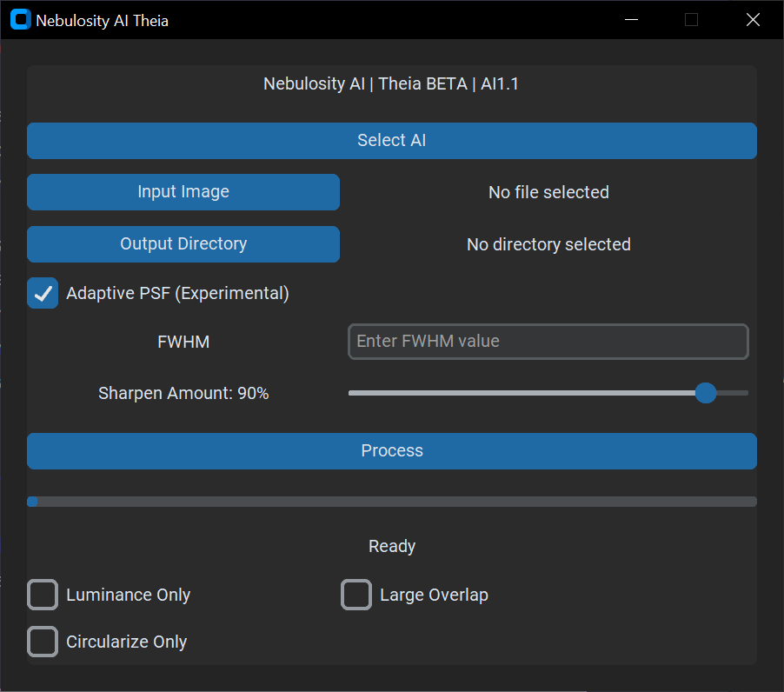Enable the Luminance Only option

tap(42, 595)
